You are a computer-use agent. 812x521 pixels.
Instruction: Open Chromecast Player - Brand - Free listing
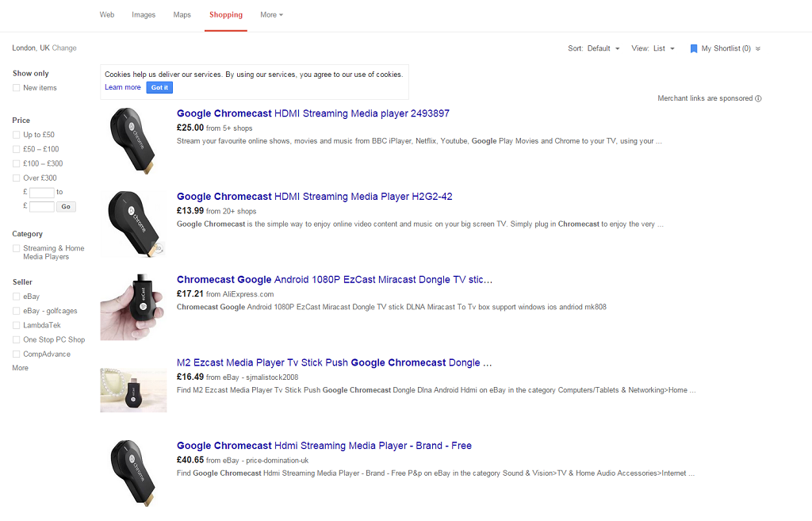point(324,446)
